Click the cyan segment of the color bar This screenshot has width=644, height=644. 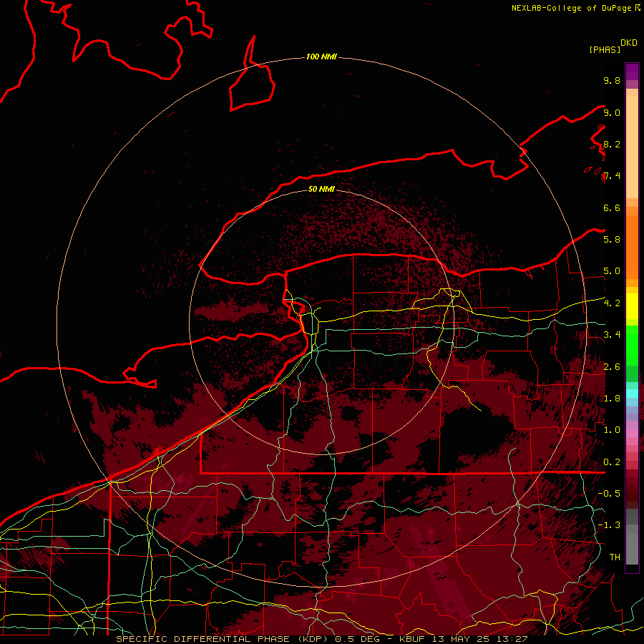[632, 394]
